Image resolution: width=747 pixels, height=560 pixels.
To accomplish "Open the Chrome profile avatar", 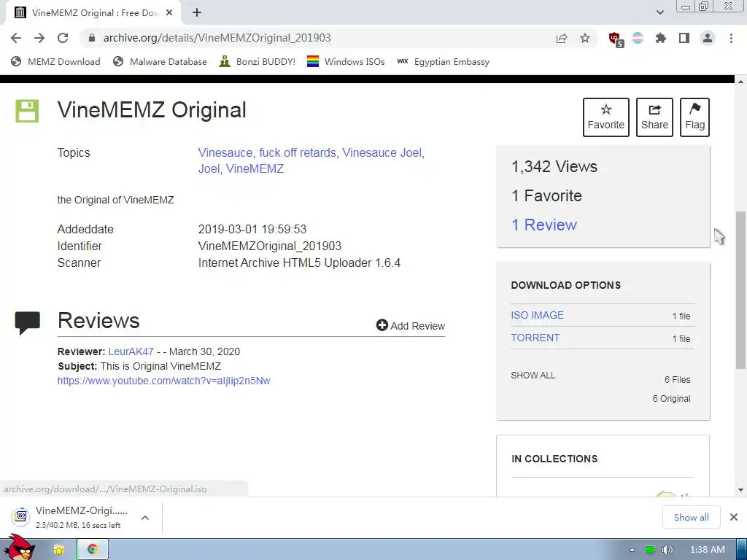I will point(708,38).
